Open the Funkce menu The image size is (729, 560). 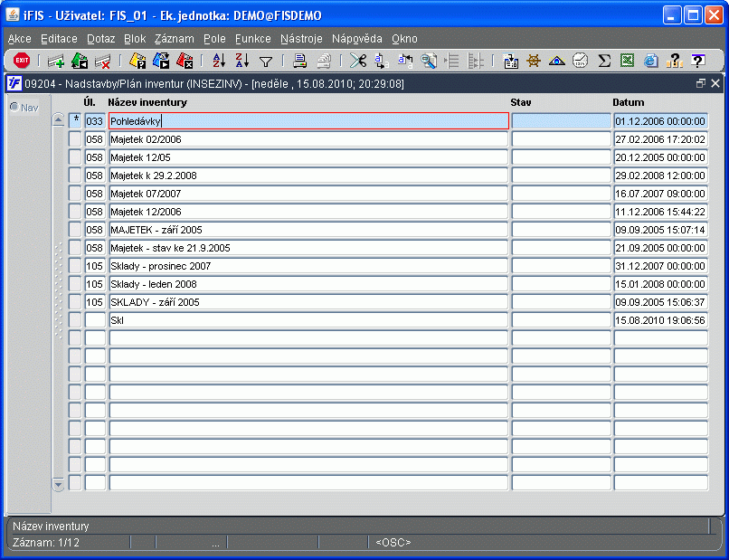point(253,39)
